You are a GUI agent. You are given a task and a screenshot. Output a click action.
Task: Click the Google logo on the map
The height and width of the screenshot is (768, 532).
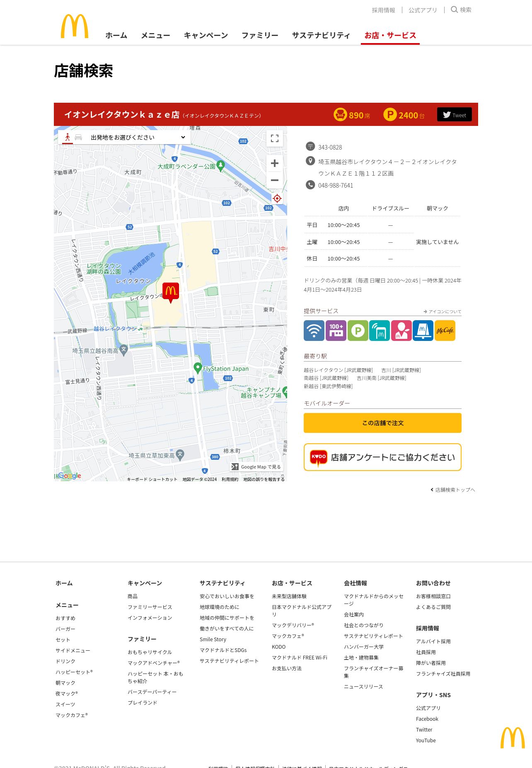tap(70, 476)
